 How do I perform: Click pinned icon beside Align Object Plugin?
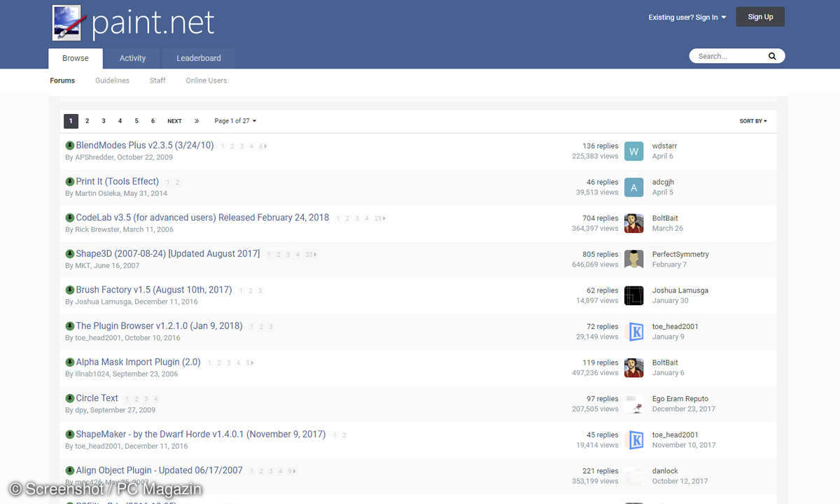(70, 470)
